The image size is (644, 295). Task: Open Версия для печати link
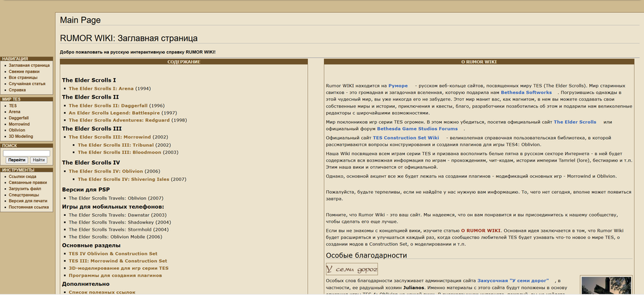28,202
